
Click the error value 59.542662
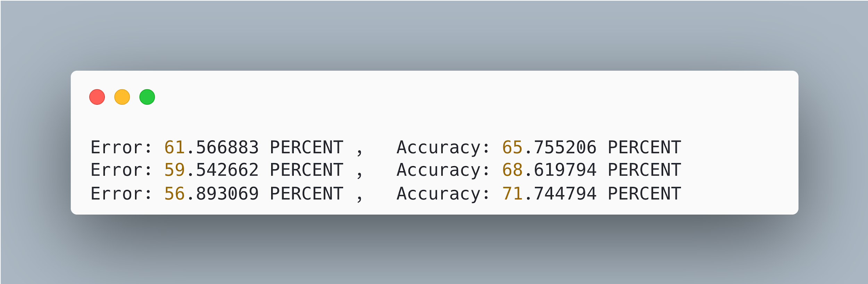coord(211,170)
